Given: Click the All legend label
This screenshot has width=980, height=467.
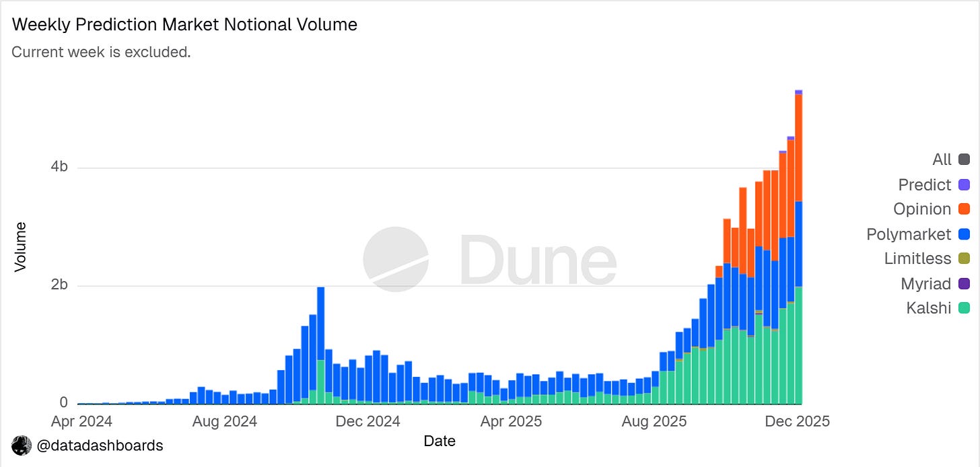Looking at the screenshot, I should [x=942, y=159].
